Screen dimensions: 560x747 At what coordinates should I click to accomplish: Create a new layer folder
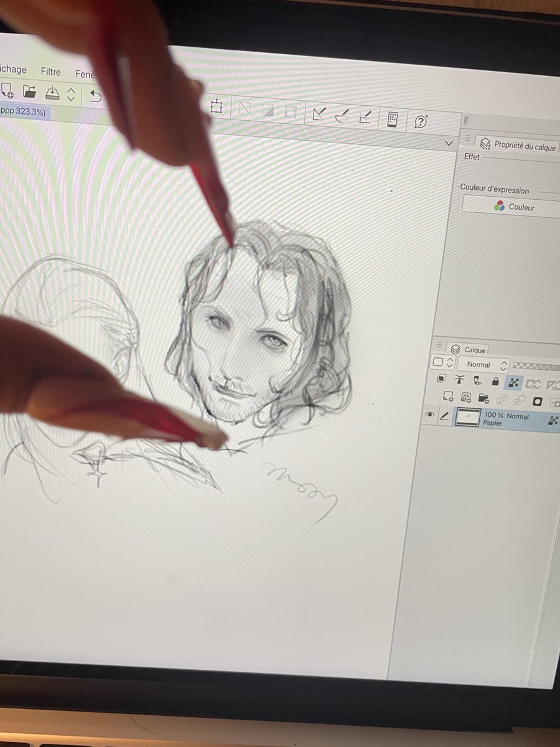tap(483, 398)
